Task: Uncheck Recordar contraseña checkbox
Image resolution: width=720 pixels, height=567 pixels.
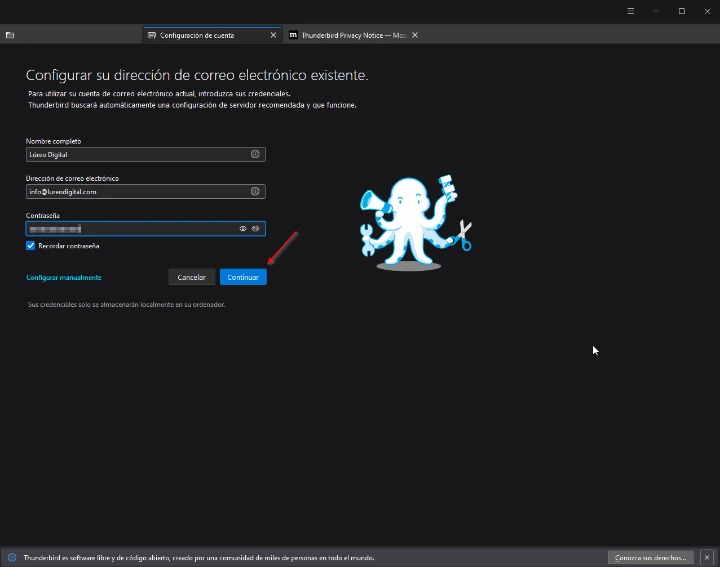Action: click(x=30, y=246)
